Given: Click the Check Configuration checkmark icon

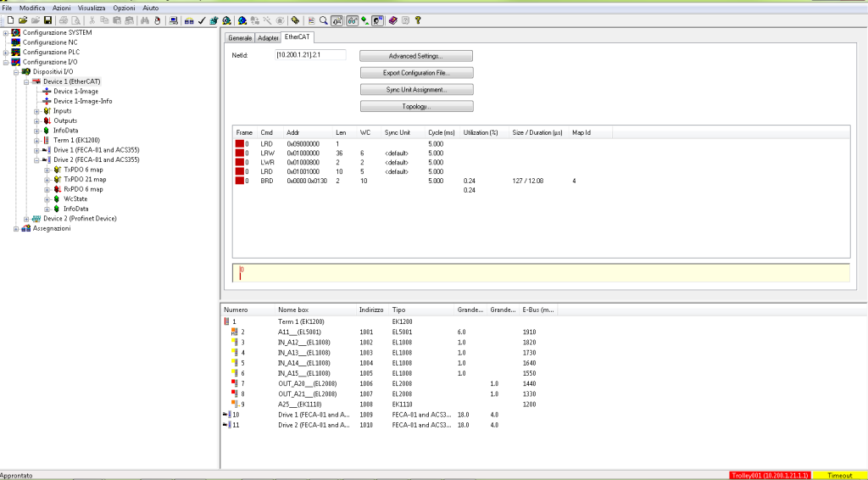Looking at the screenshot, I should coord(202,20).
